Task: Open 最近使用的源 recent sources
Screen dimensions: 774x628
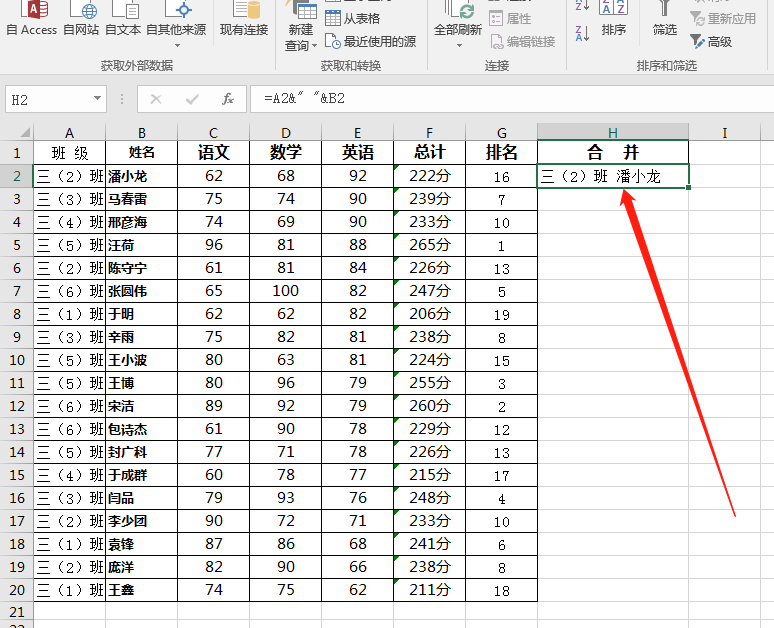Action: pos(371,42)
